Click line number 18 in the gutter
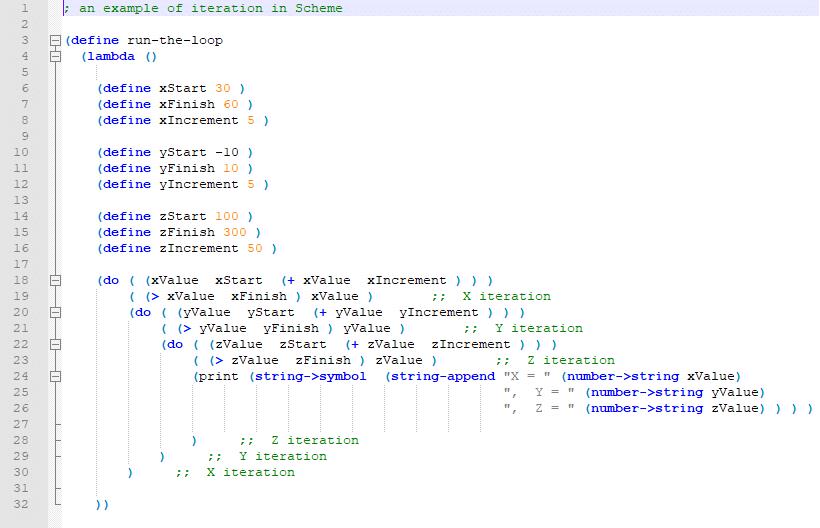Image resolution: width=820 pixels, height=528 pixels. 21,280
